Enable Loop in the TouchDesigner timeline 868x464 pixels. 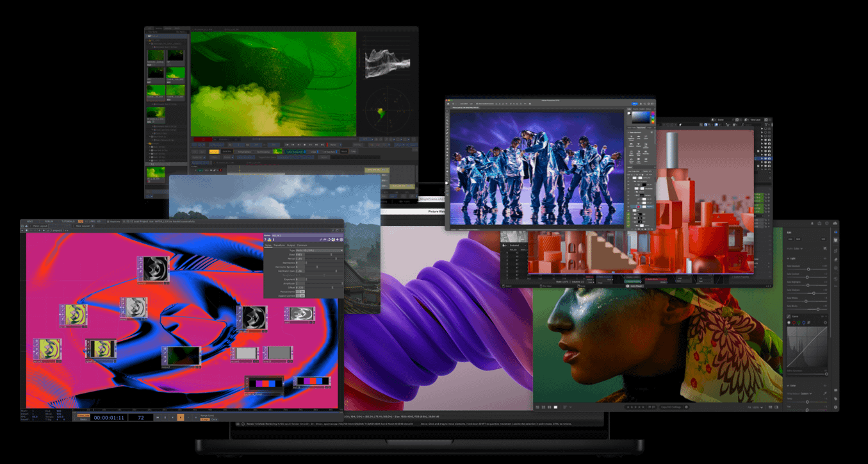click(206, 419)
